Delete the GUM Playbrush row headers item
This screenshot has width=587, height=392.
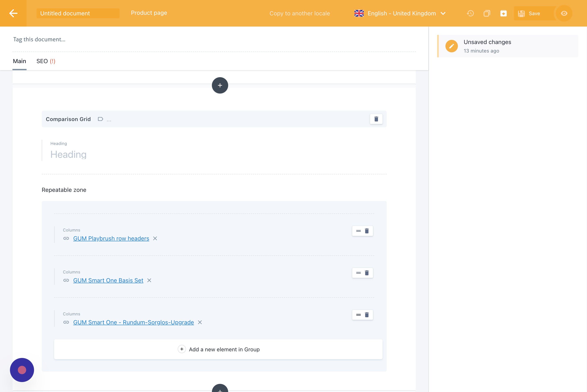click(367, 231)
